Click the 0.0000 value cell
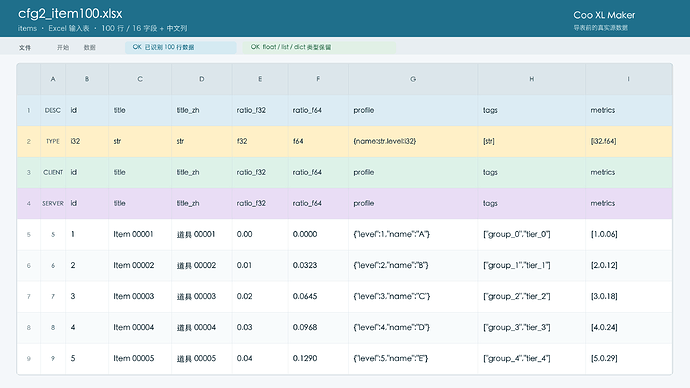This screenshot has height=388, width=690. [x=318, y=234]
